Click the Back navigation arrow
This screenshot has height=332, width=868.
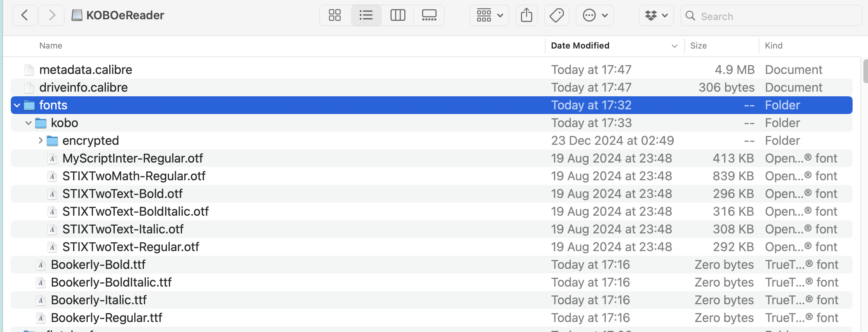pyautogui.click(x=25, y=15)
